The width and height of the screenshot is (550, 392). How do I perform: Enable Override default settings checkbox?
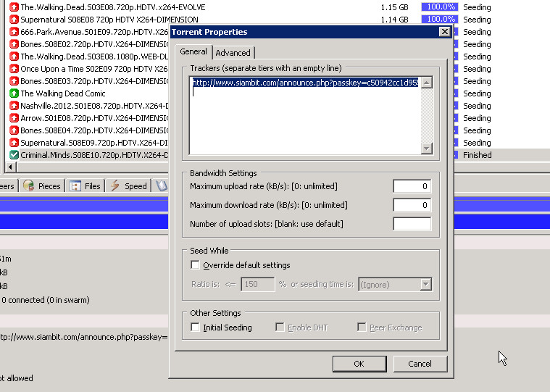(195, 264)
